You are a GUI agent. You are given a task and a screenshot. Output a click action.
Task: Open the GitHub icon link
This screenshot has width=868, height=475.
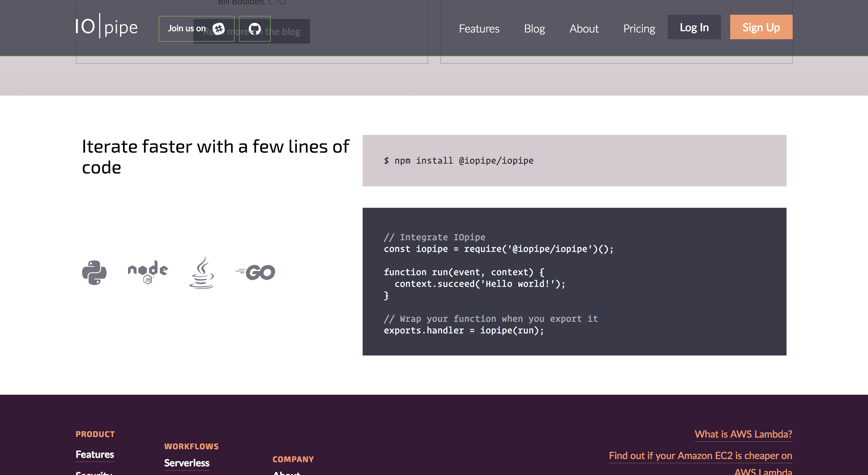tap(255, 29)
